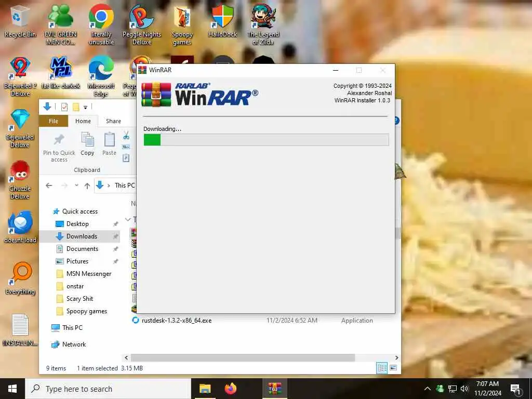Image resolution: width=532 pixels, height=399 pixels.
Task: Click Properties checkmark icon in Explorer title bar
Action: (64, 107)
